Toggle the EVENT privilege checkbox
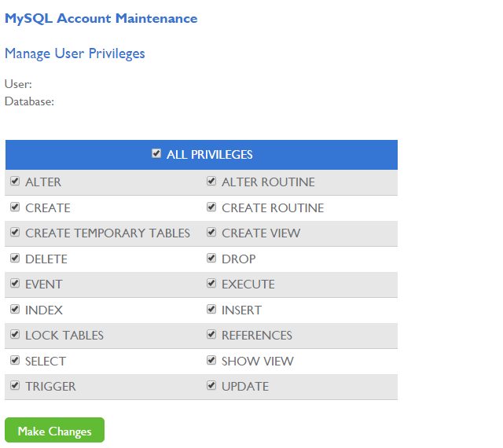Viewport: 503px width, 448px height. click(15, 283)
